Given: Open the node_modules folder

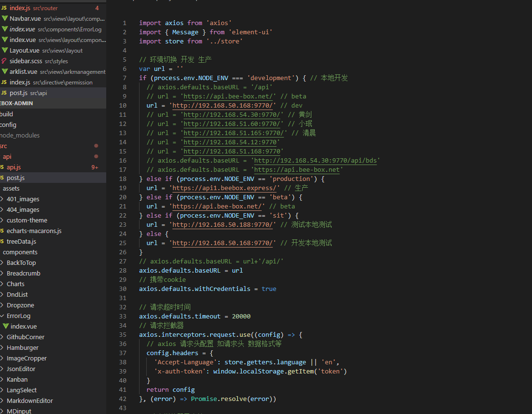Looking at the screenshot, I should [x=19, y=136].
